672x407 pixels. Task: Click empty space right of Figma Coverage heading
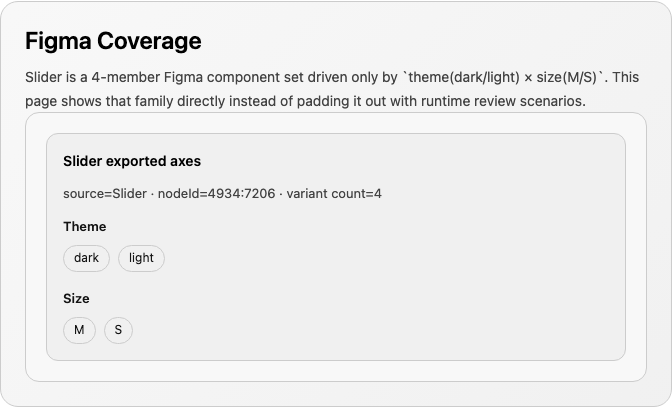(429, 41)
